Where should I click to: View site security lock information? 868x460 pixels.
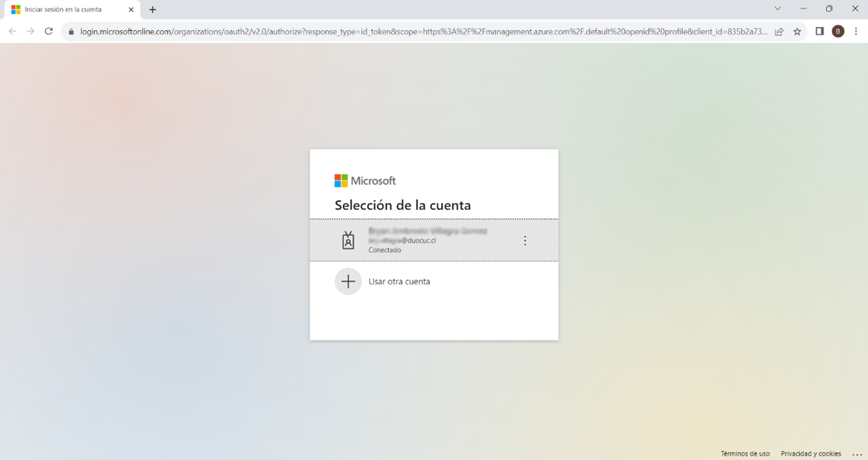click(71, 31)
